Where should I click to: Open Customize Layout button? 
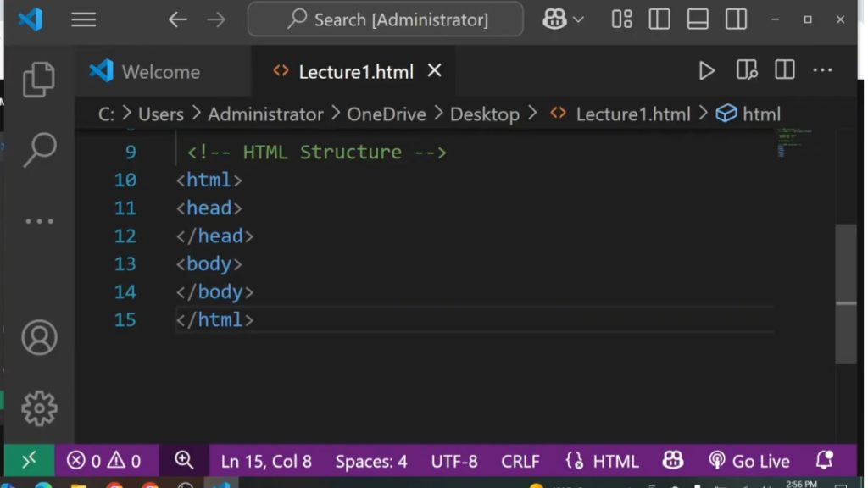(621, 19)
